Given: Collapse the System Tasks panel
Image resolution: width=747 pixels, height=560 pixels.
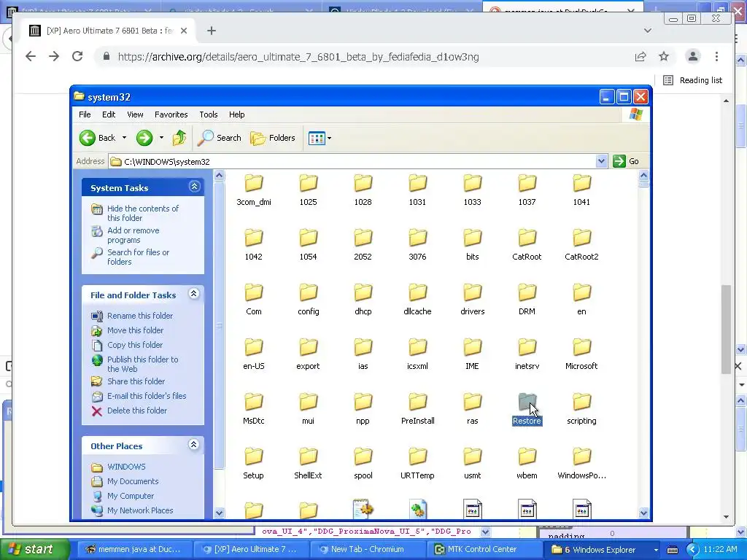Looking at the screenshot, I should click(194, 187).
